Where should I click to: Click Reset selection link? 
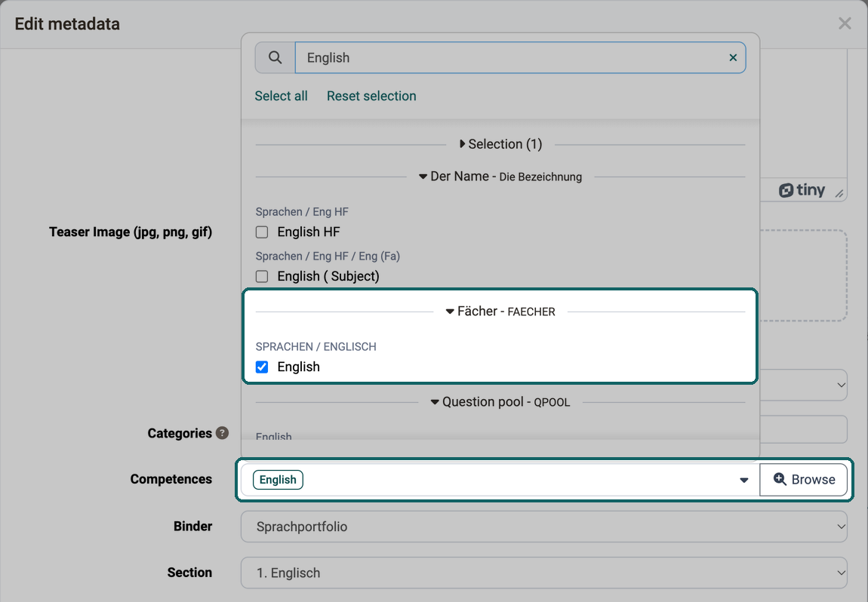pyautogui.click(x=371, y=96)
